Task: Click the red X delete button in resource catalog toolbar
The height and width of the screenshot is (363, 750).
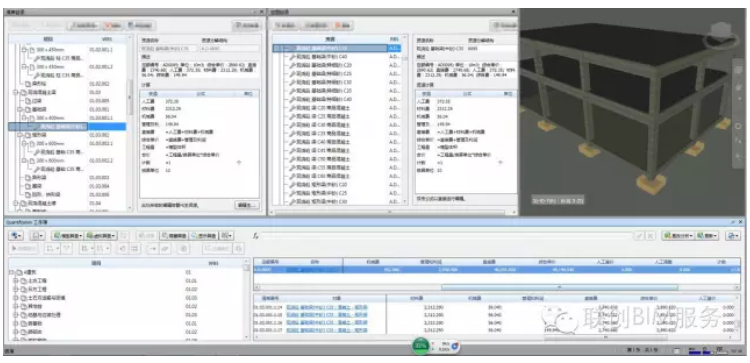Action: [x=343, y=25]
